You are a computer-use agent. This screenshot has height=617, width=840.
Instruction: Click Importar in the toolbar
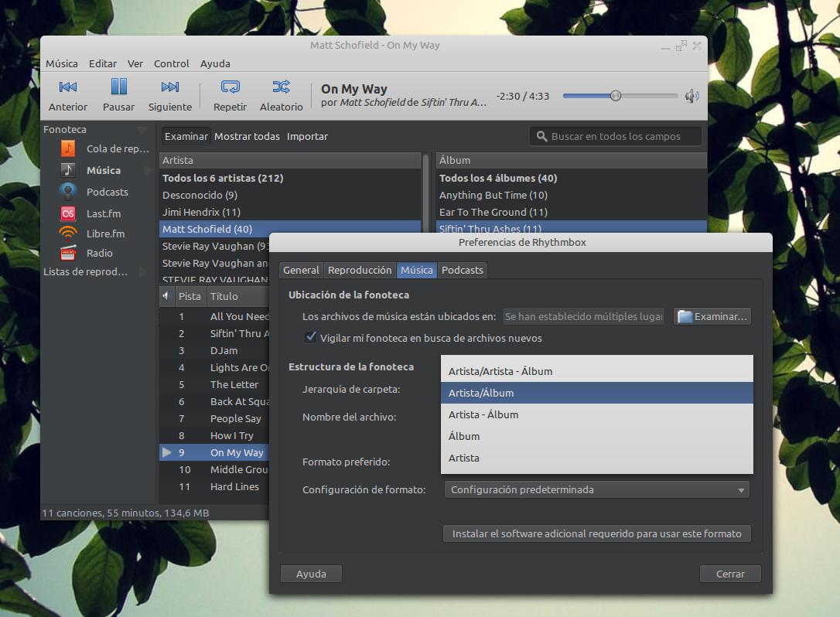coord(307,137)
